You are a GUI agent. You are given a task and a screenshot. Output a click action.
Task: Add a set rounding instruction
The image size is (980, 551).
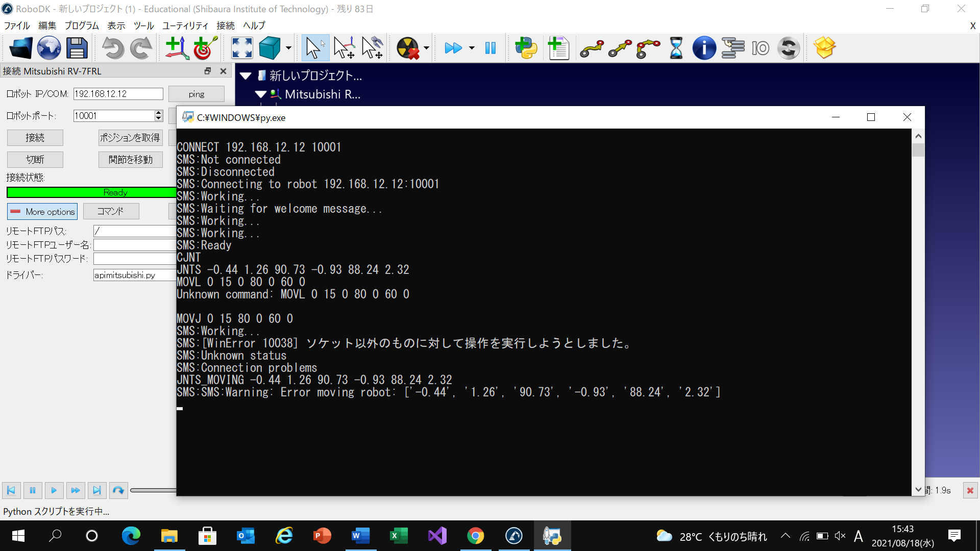[x=789, y=48]
